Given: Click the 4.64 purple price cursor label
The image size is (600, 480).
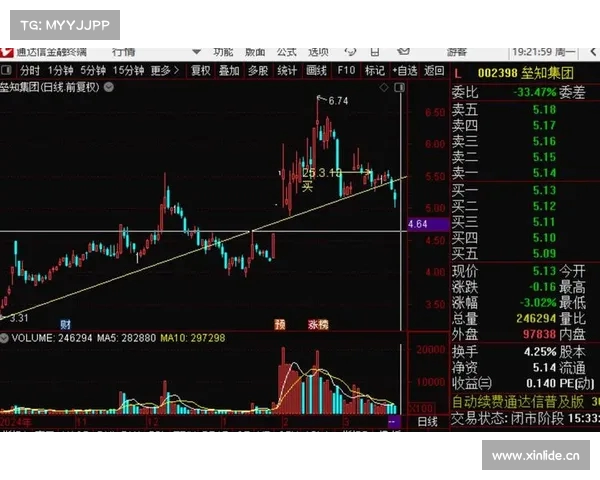Looking at the screenshot, I should pyautogui.click(x=427, y=224).
